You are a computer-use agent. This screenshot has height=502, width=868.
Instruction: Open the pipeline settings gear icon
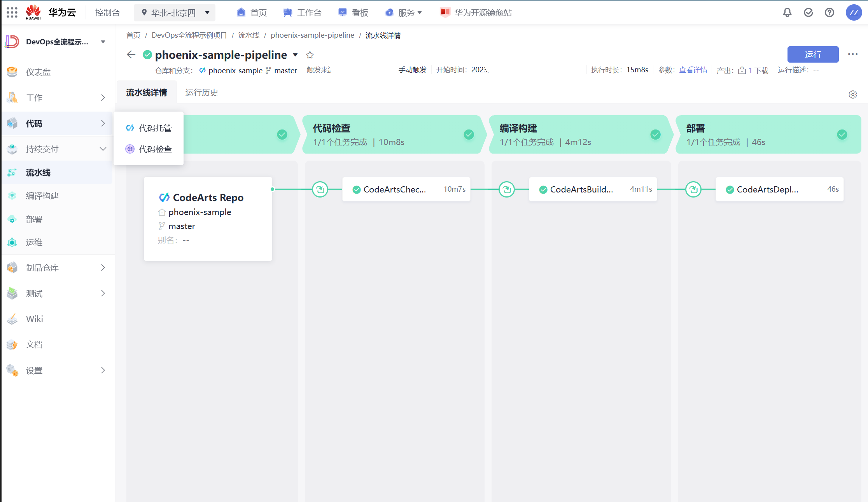(x=852, y=94)
